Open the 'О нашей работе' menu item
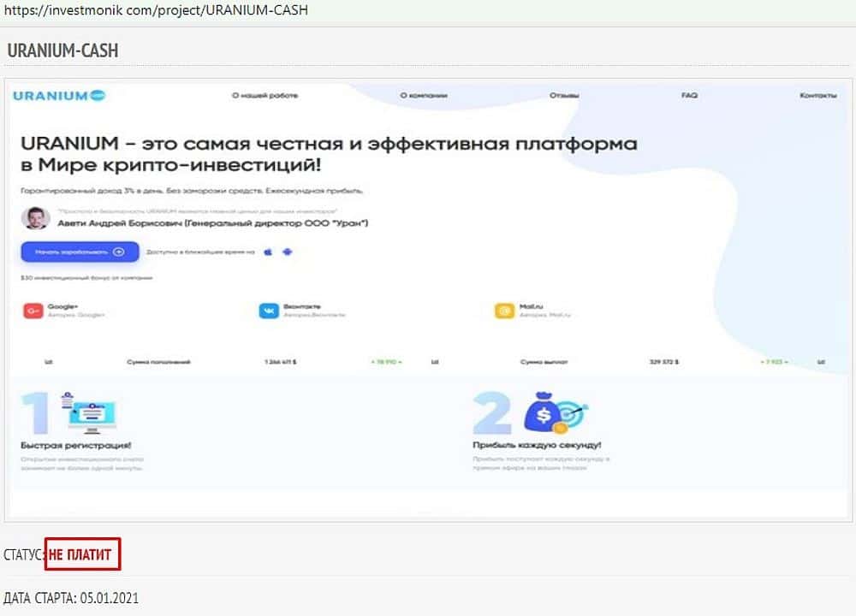The width and height of the screenshot is (856, 616). click(x=265, y=96)
